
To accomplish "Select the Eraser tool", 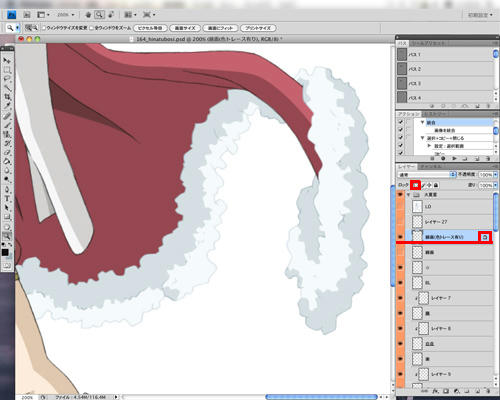I will [7, 152].
